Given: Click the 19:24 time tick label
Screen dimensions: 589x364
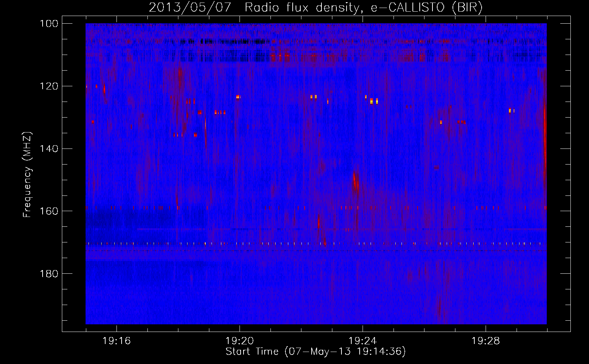Looking at the screenshot, I should point(363,341).
